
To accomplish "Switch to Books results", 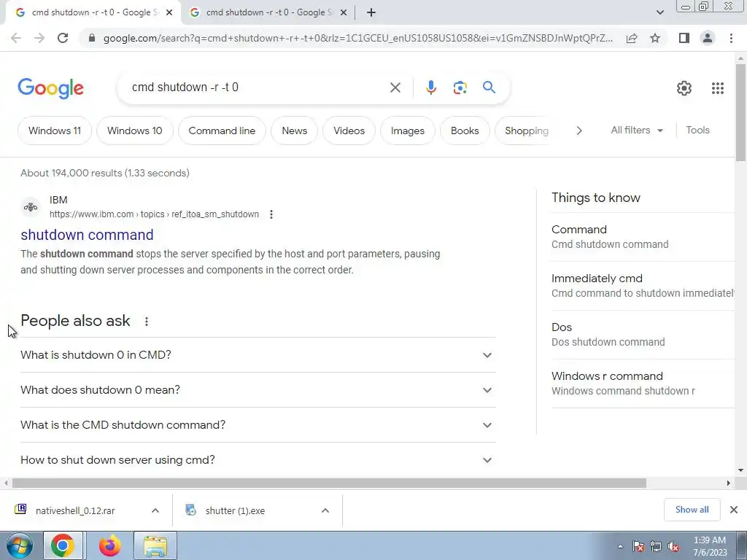I will pos(465,131).
